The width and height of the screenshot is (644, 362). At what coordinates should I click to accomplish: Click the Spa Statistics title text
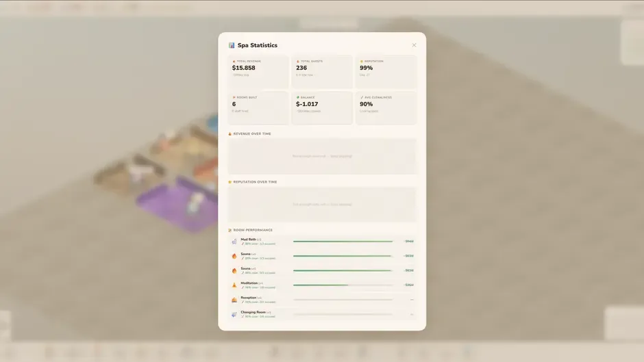click(x=258, y=45)
